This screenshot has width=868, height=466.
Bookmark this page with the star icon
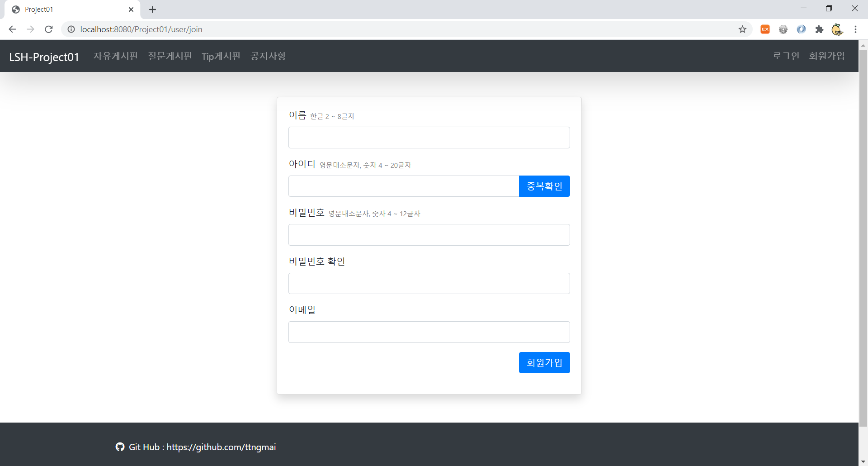tap(742, 29)
